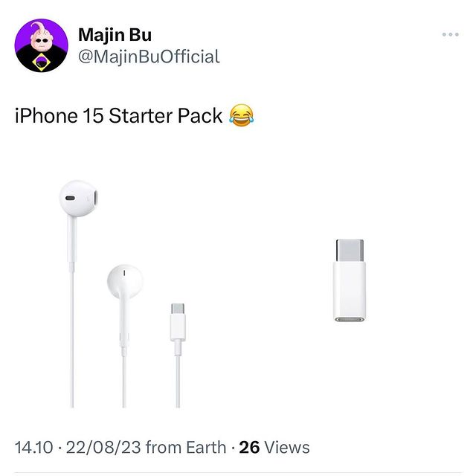The width and height of the screenshot is (476, 476).
Task: Open the 26 Views count
Action: click(274, 448)
